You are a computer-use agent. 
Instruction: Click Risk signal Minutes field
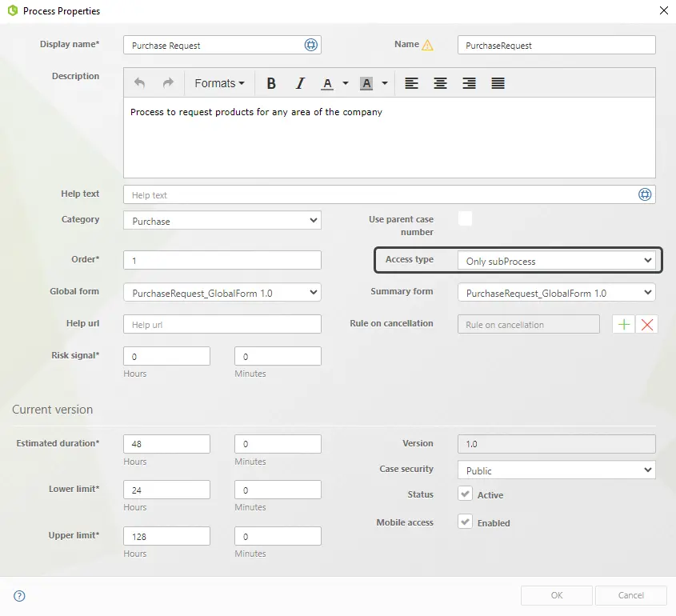pos(278,356)
